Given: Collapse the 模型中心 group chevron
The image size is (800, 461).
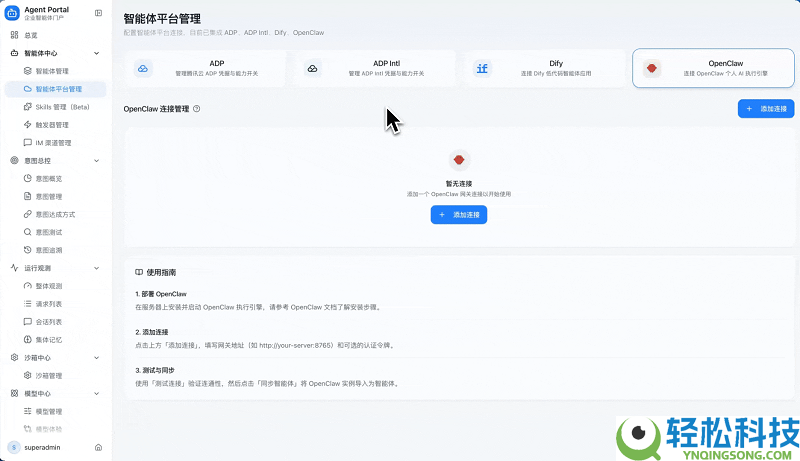Looking at the screenshot, I should point(96,393).
